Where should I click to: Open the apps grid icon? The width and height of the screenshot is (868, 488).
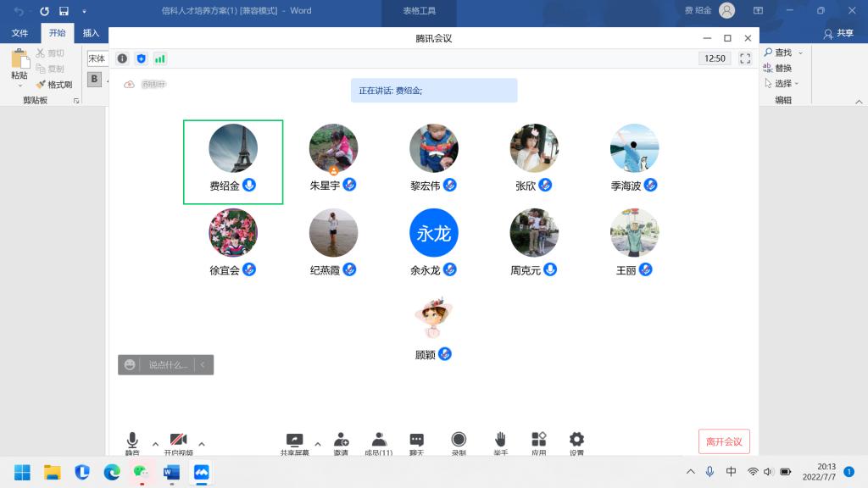539,439
